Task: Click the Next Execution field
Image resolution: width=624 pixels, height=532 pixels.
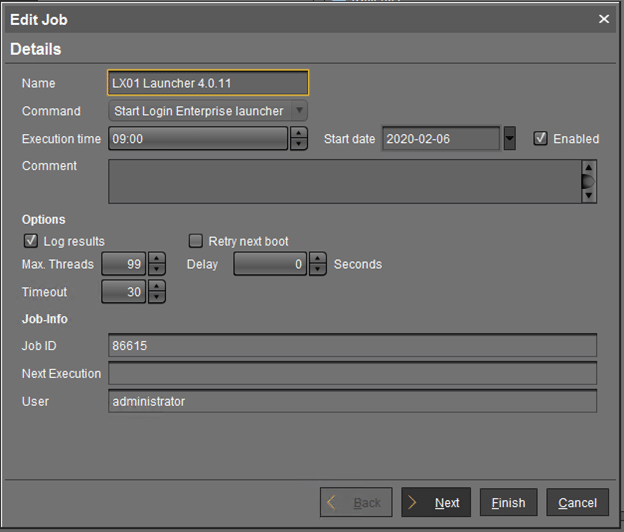Action: (x=353, y=373)
